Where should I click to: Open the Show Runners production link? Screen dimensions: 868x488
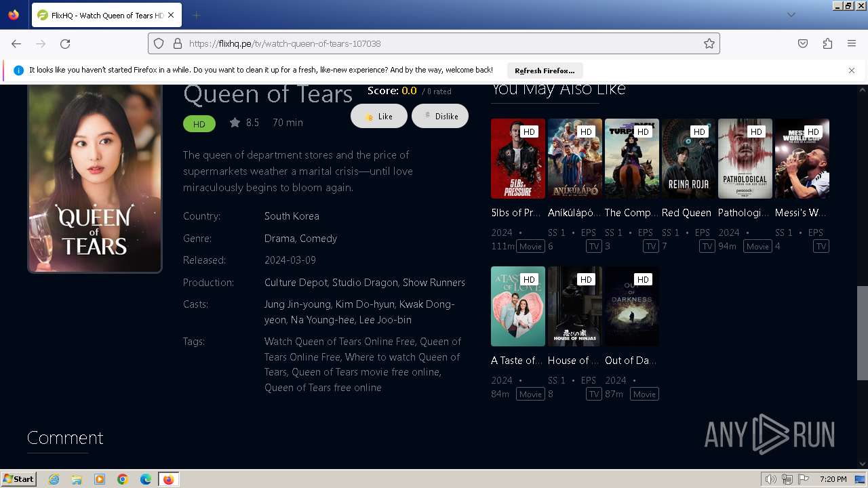[x=434, y=283]
